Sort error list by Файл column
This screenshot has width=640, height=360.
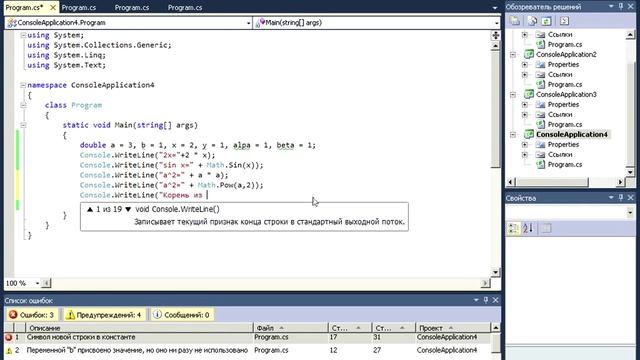pos(291,328)
